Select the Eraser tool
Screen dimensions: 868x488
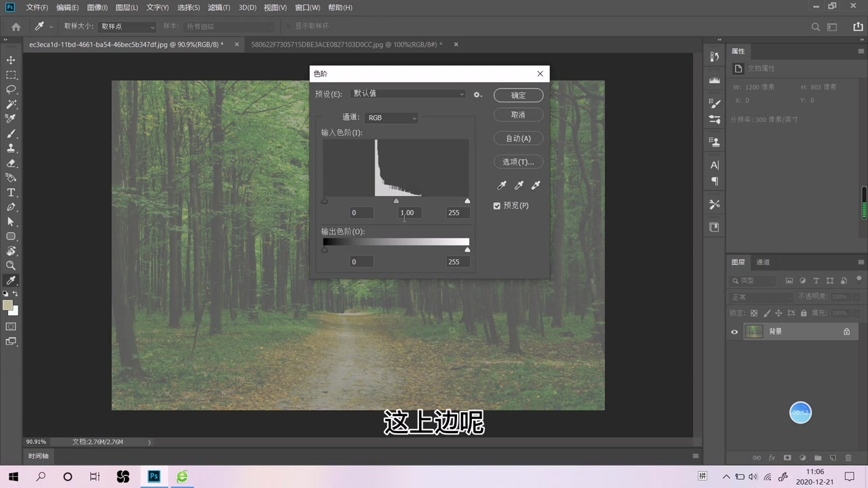(x=11, y=163)
